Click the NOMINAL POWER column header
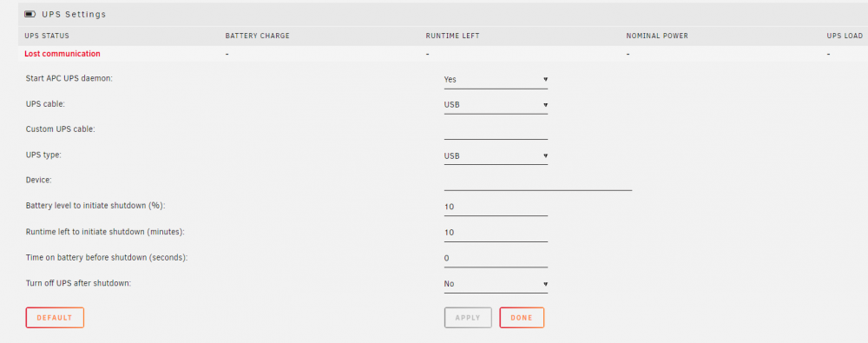This screenshot has height=343, width=868. [x=657, y=36]
